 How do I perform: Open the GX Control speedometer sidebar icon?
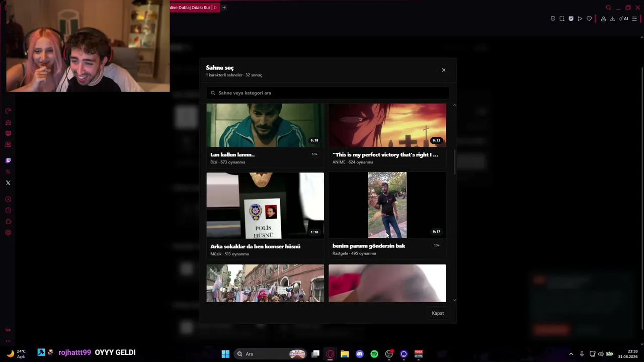(8, 111)
